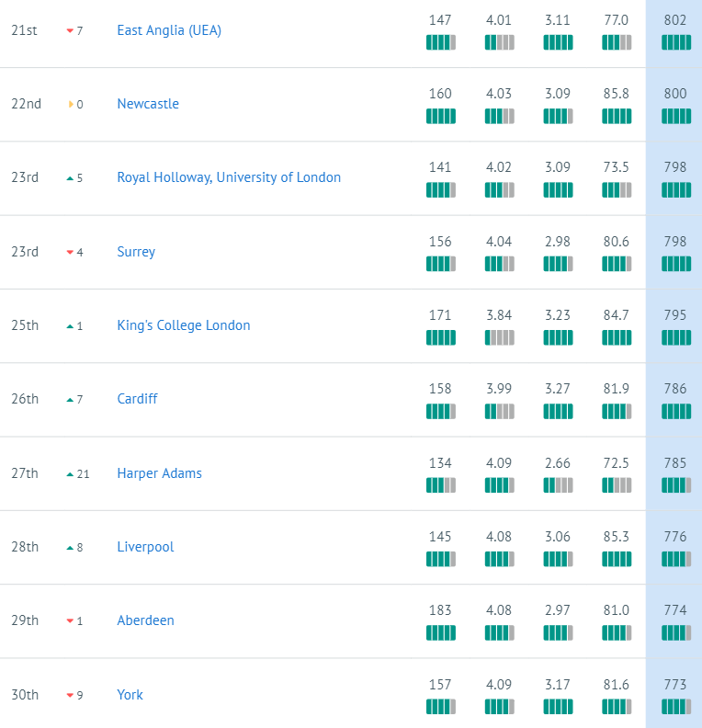
Task: Click the red down arrow for York
Action: (x=70, y=695)
